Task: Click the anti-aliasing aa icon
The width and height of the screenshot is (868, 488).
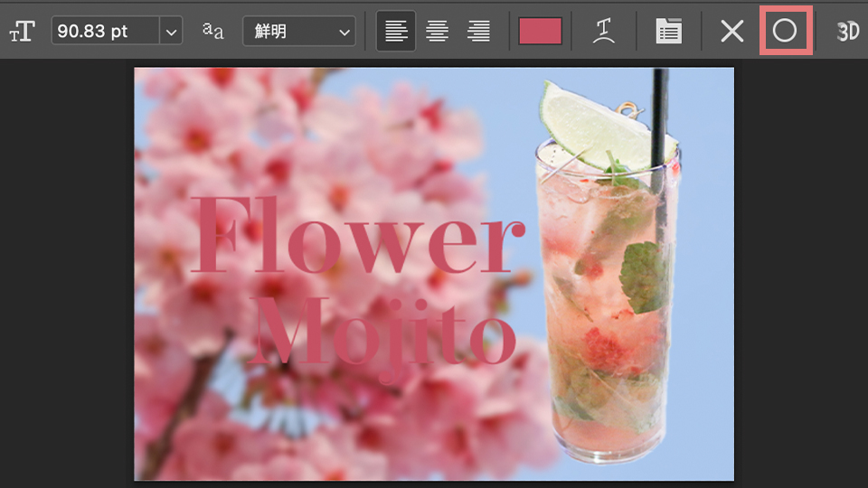Action: tap(213, 31)
